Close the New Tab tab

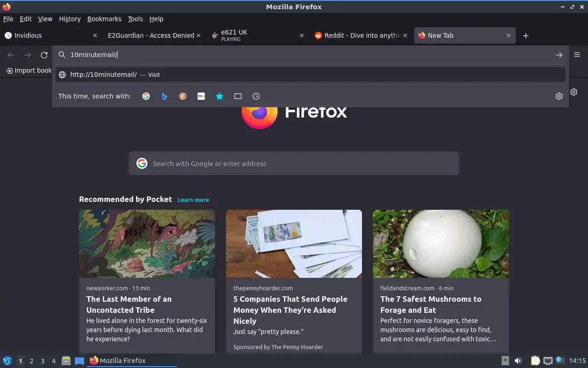tap(509, 35)
